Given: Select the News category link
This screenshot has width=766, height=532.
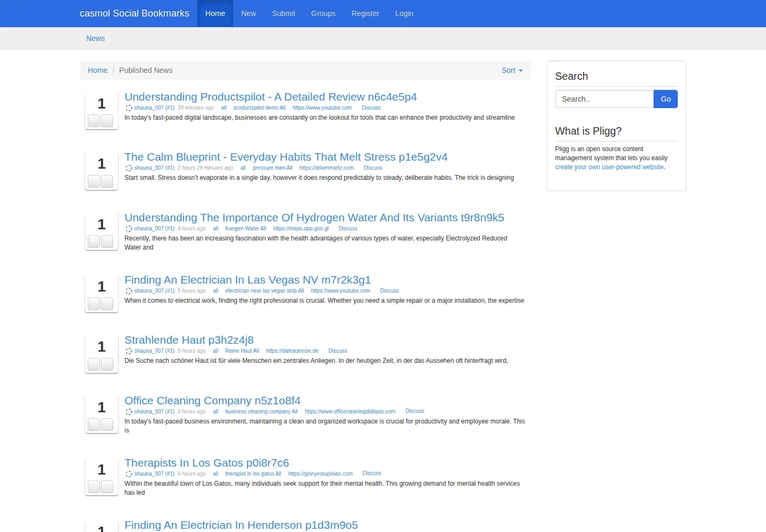Looking at the screenshot, I should (96, 38).
